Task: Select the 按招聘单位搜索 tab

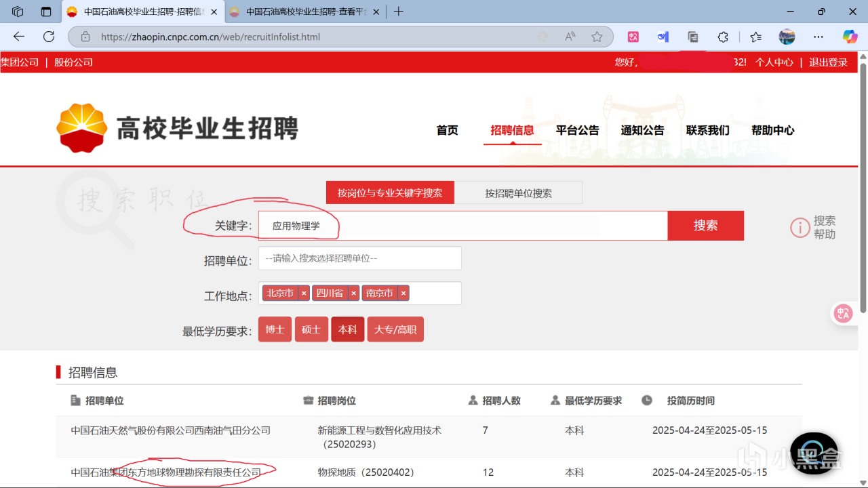Action: click(x=518, y=192)
